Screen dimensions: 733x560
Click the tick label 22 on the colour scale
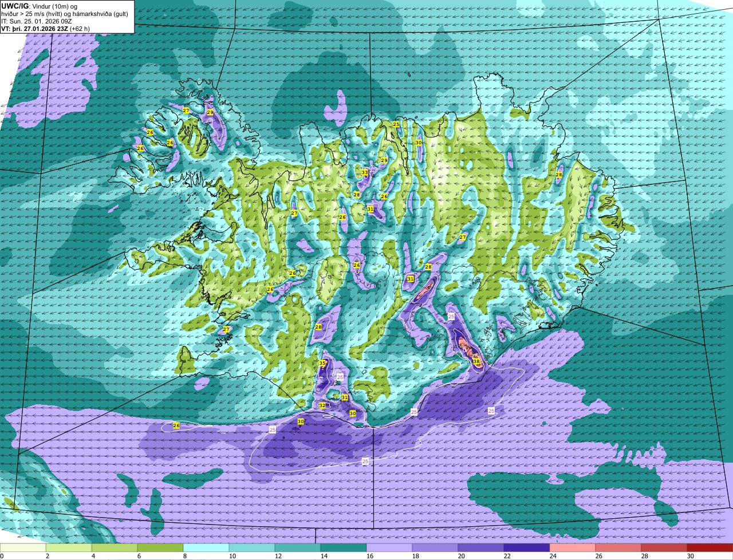[507, 556]
